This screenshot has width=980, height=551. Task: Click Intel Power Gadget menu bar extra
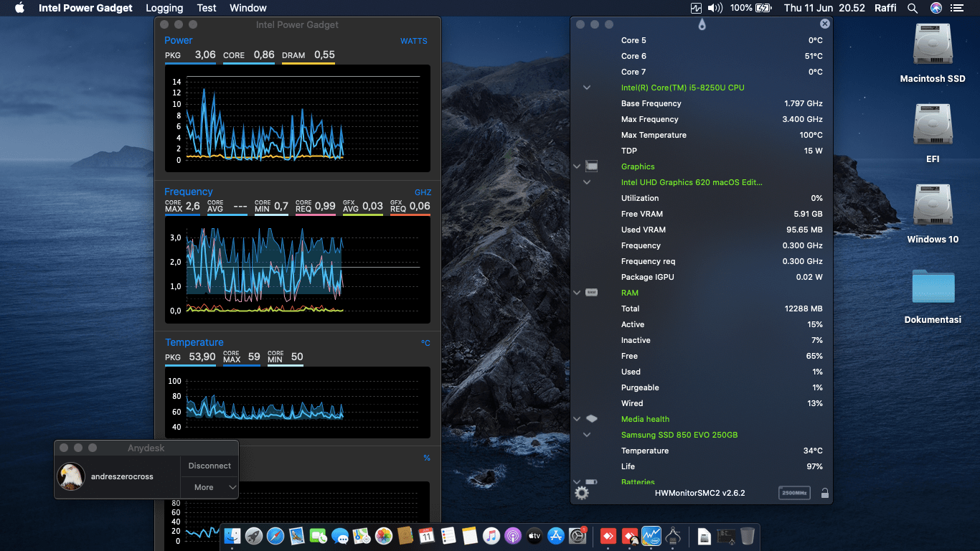(696, 8)
